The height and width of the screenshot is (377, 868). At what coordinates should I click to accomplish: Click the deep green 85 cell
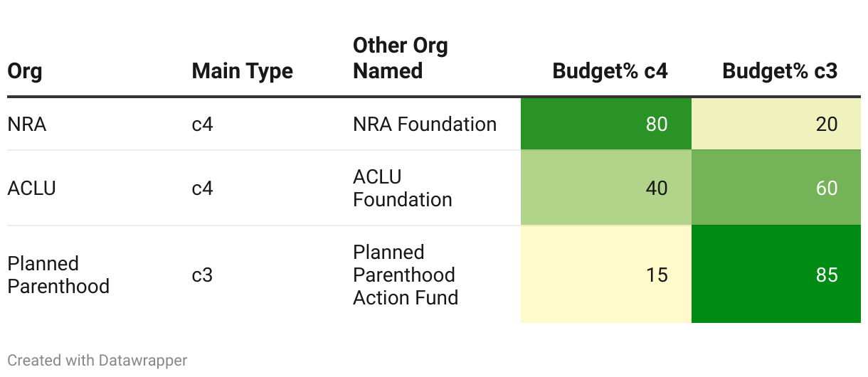click(x=776, y=275)
